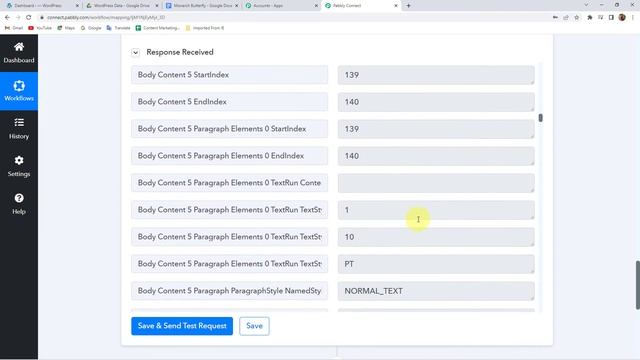640x360 pixels.
Task: Open the Maps bookmark
Action: point(66,28)
